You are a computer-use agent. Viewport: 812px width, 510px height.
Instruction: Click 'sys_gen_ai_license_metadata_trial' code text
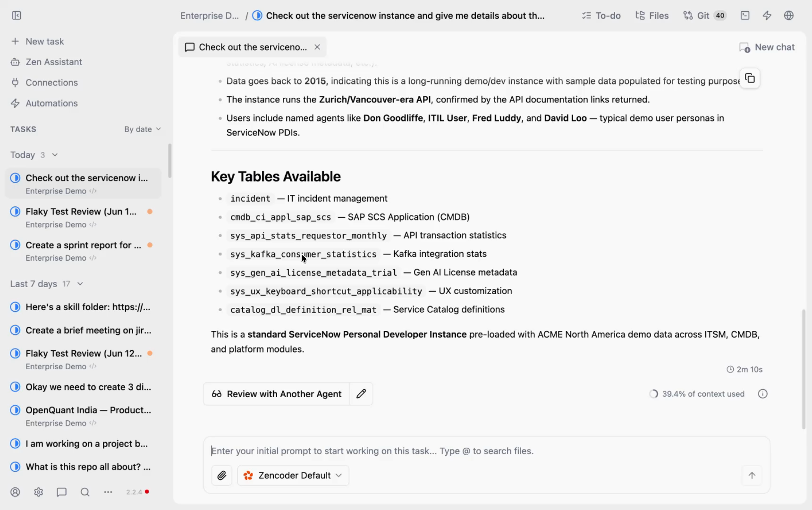point(313,273)
